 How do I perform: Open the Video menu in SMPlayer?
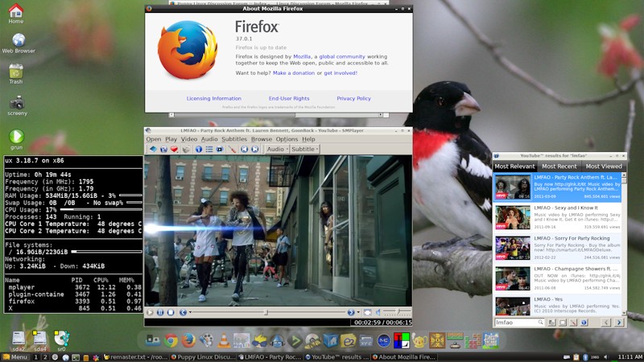click(x=189, y=139)
